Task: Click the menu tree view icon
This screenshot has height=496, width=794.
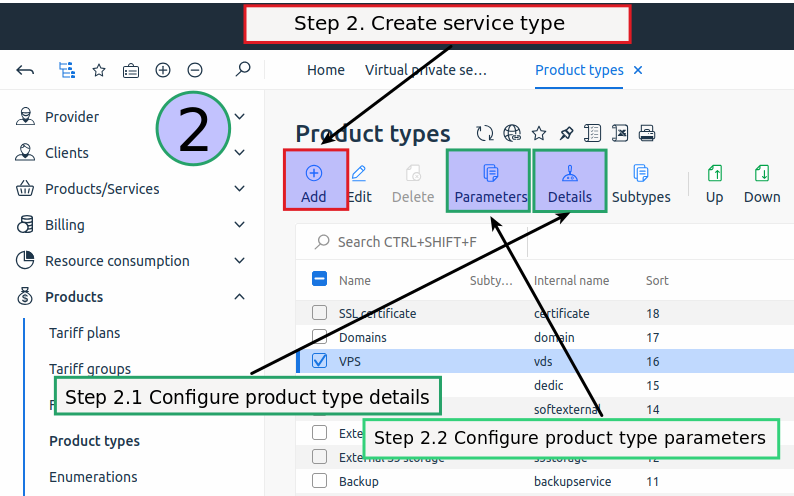Action: point(67,70)
